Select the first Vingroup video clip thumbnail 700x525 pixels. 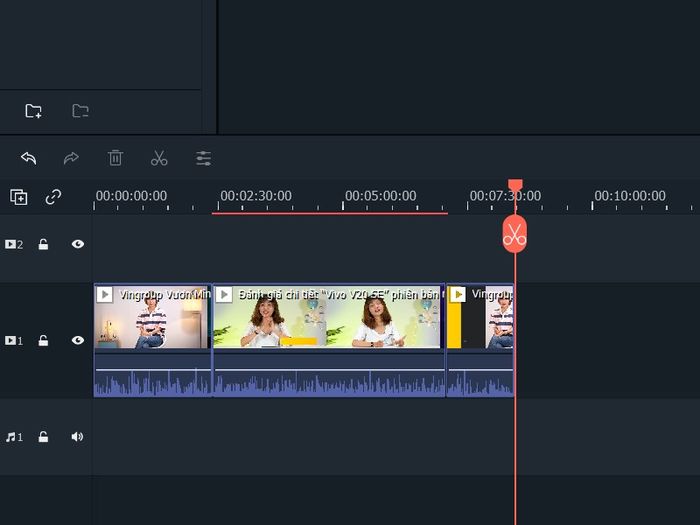pyautogui.click(x=152, y=317)
